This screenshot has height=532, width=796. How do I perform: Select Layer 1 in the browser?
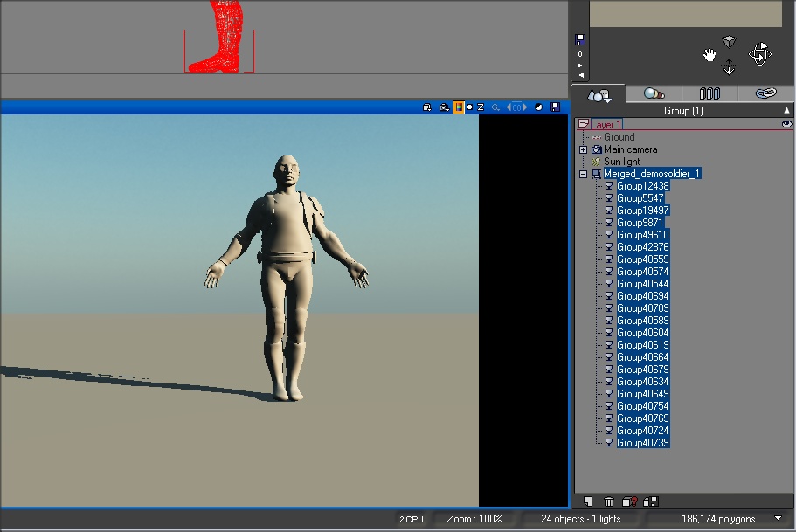coord(606,124)
